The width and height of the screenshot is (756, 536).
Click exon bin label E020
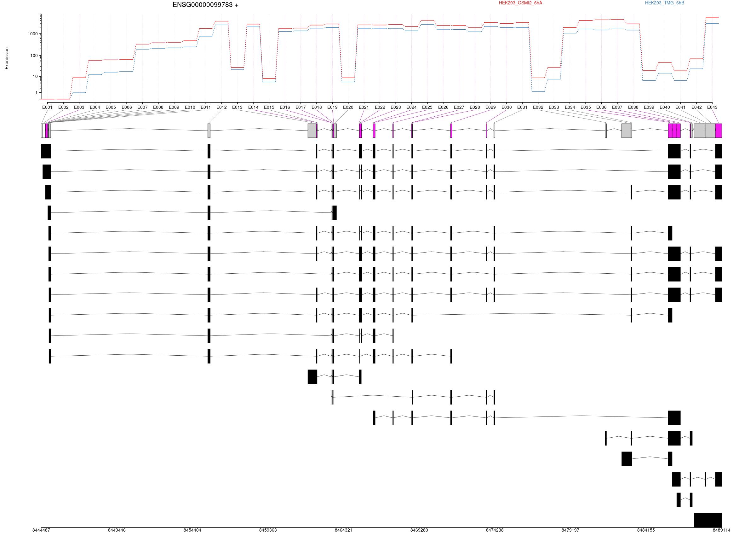click(348, 107)
